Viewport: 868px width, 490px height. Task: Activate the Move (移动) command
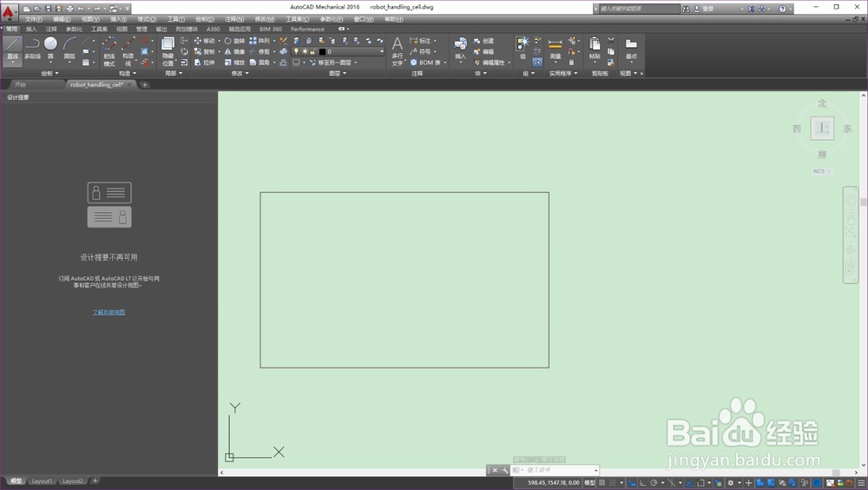pyautogui.click(x=204, y=41)
